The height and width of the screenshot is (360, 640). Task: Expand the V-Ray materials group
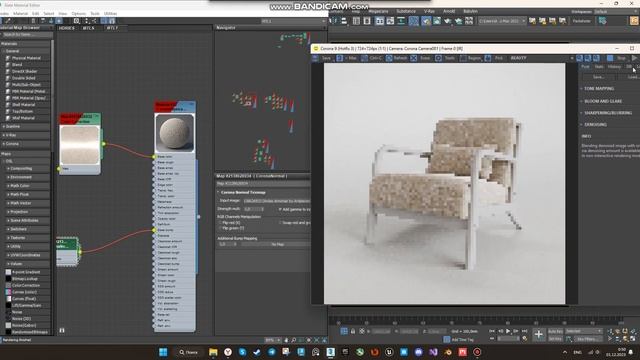point(11,135)
